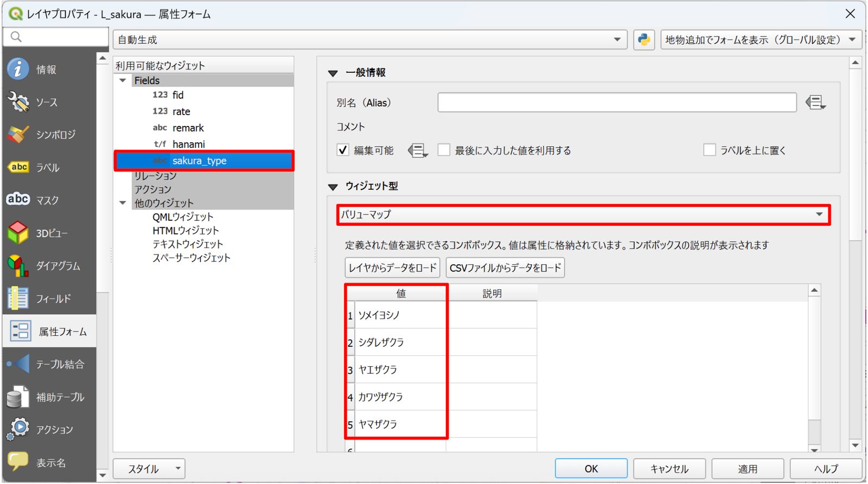Open the テーブル結合 (Joins) section
This screenshot has width=868, height=484.
(x=49, y=364)
